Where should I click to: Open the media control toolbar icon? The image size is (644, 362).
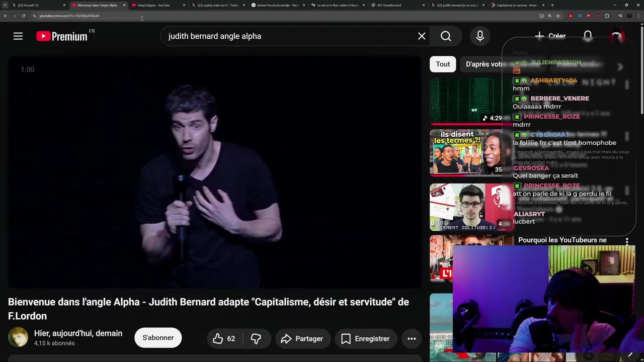(x=620, y=16)
